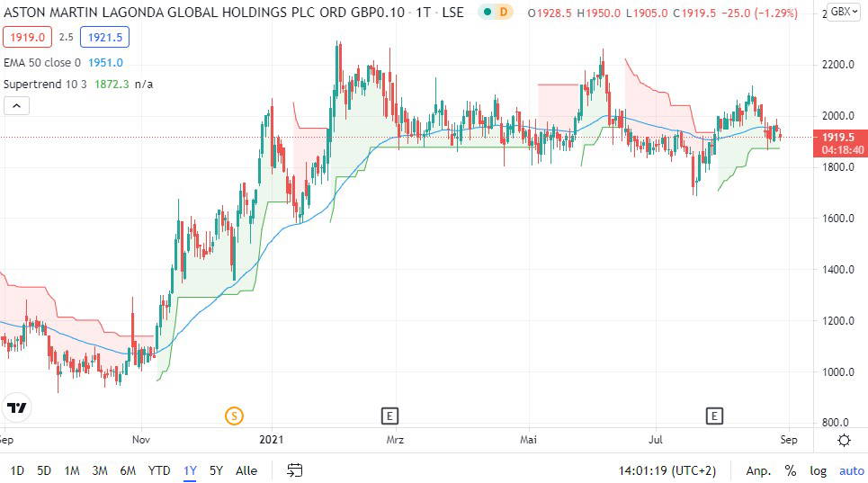Click the EMA 50 close indicator label
The height and width of the screenshot is (483, 868).
42,63
